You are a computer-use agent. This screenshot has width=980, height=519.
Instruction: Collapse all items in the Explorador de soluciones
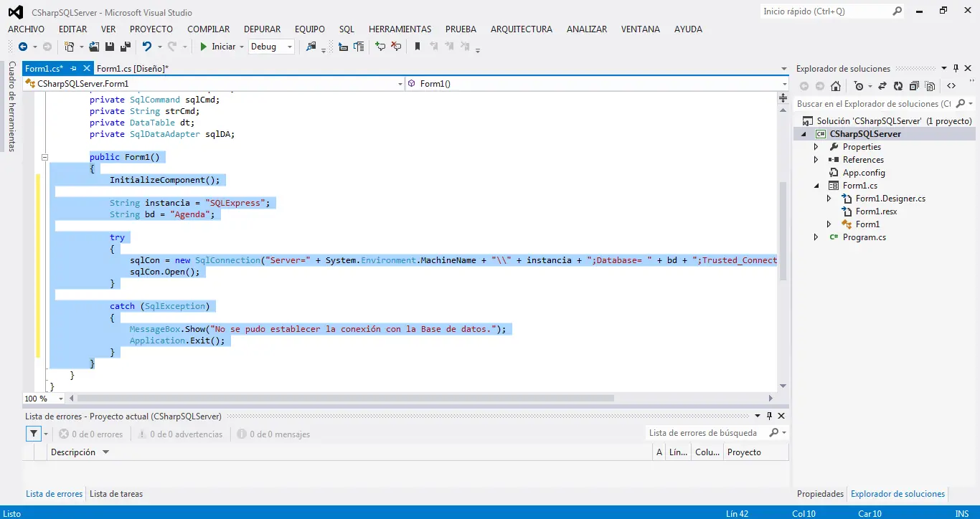point(914,86)
